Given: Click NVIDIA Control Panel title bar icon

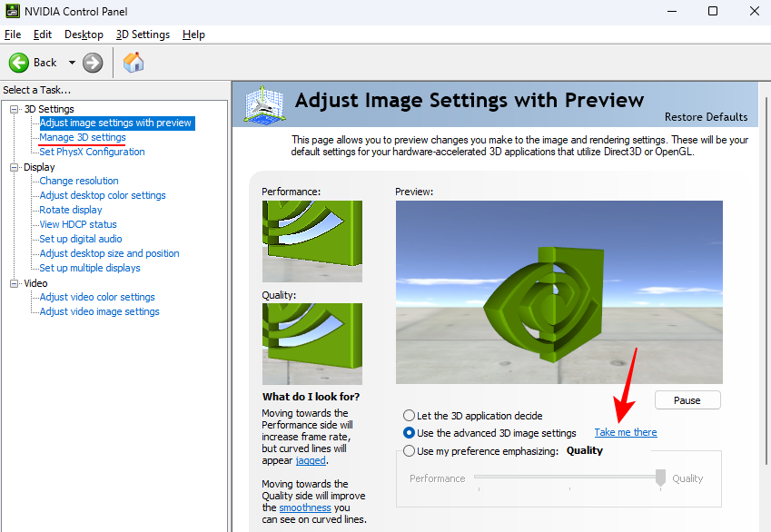Looking at the screenshot, I should (x=12, y=11).
